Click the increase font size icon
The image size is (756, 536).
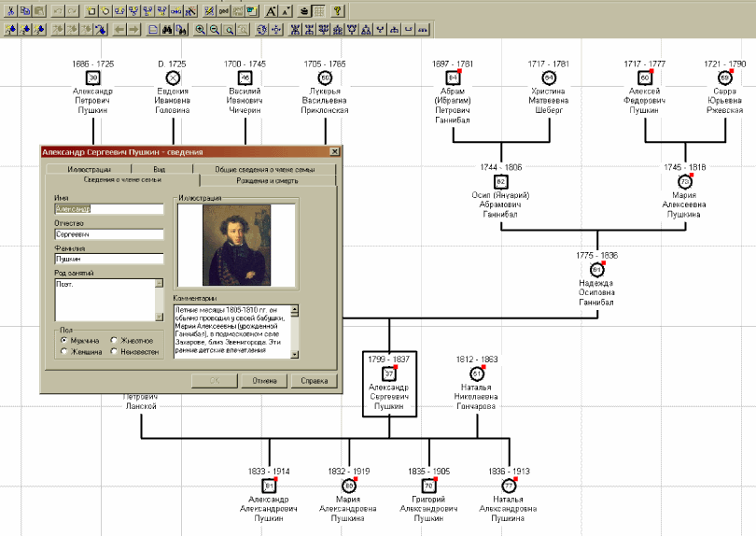[271, 10]
